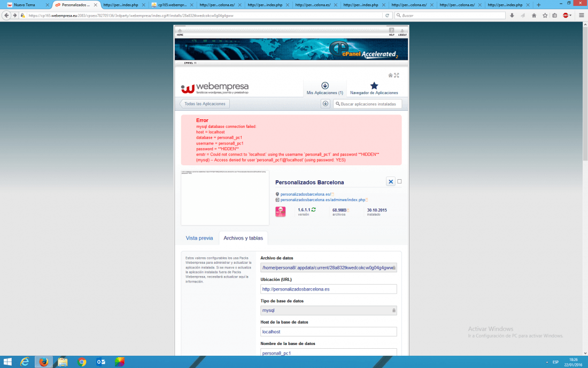Open Internet Explorer from the taskbar
Viewport: 588px width, 368px height.
click(25, 362)
